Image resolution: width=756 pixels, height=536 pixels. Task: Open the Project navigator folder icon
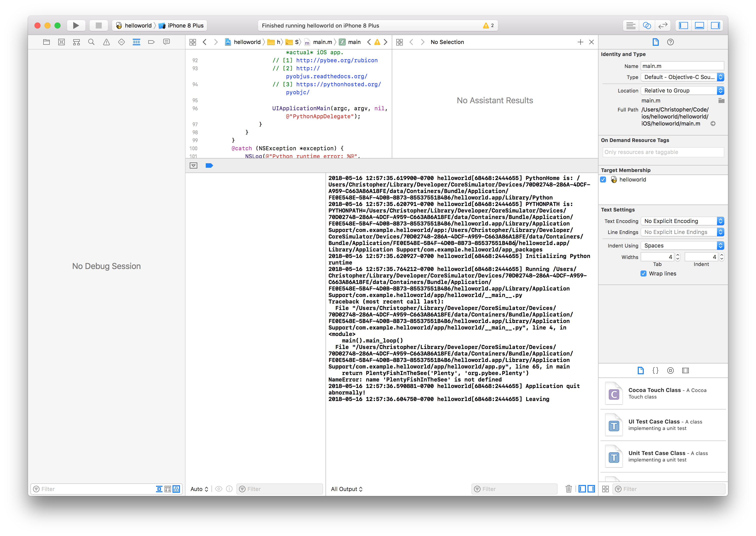46,42
